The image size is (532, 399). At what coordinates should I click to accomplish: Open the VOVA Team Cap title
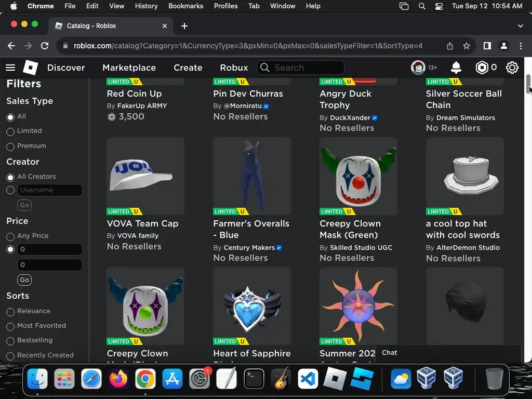click(x=142, y=223)
